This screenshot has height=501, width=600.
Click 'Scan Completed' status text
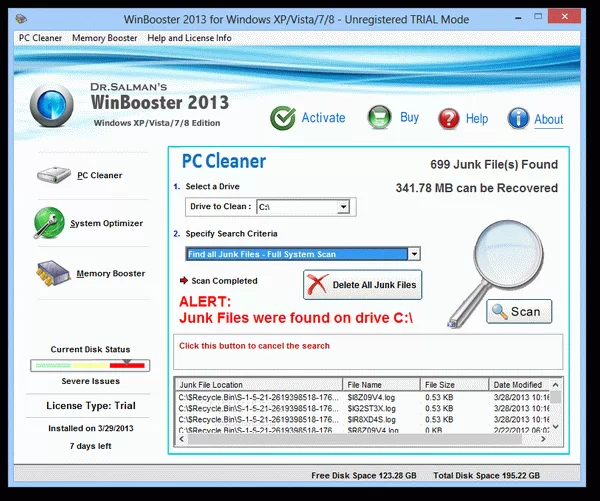tap(224, 281)
